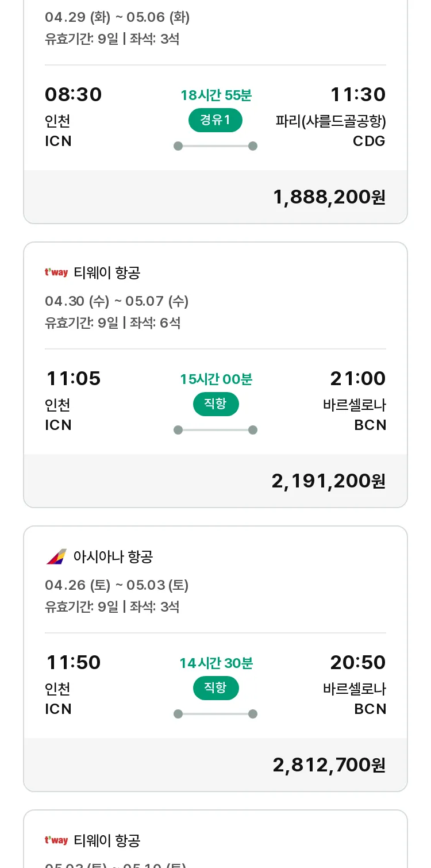Tap the 04.26 (토) ~ 05.03 (토) date range
The height and width of the screenshot is (868, 431).
pyautogui.click(x=117, y=585)
